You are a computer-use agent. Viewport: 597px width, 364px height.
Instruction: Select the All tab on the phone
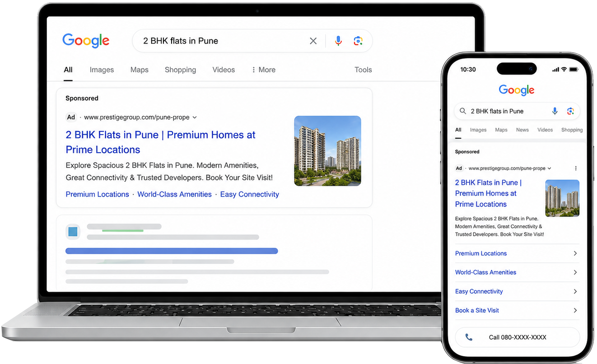coord(458,130)
